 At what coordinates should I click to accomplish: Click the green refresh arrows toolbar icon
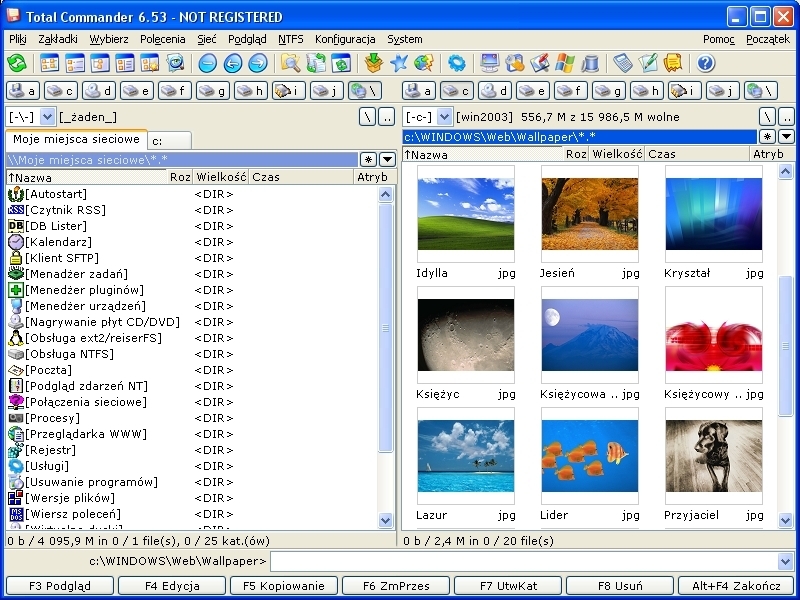coord(17,63)
